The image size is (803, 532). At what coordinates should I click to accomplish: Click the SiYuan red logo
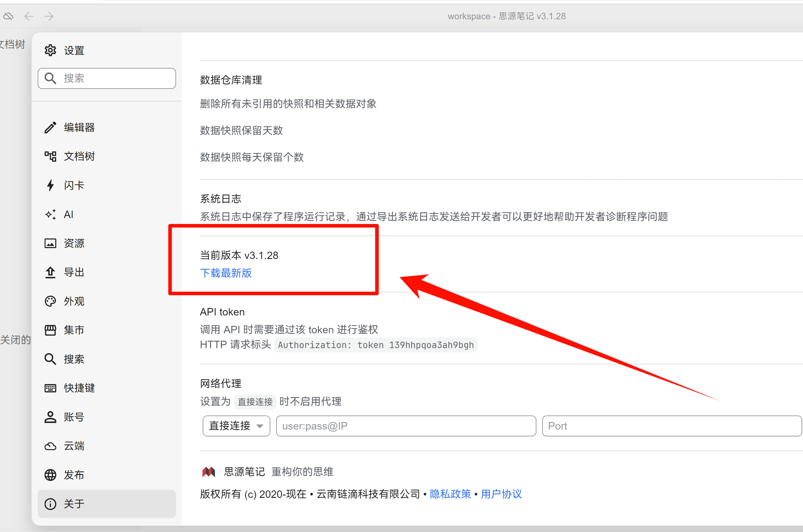[x=208, y=472]
